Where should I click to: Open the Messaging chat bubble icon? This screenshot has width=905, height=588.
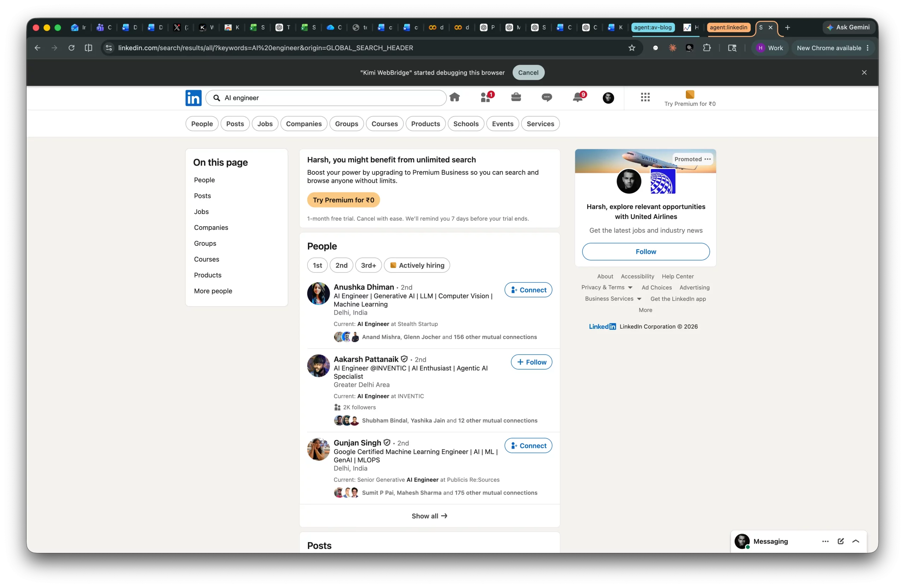pos(547,98)
